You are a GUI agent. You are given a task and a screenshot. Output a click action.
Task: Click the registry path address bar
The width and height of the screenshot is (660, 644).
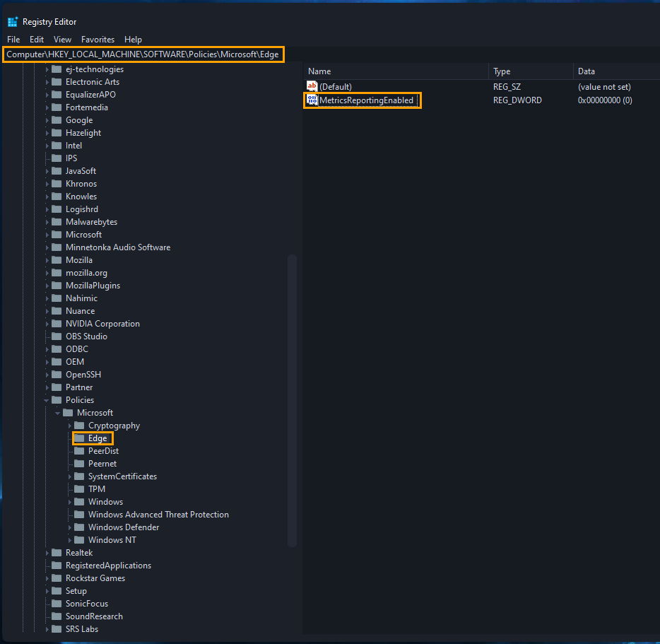[x=143, y=54]
